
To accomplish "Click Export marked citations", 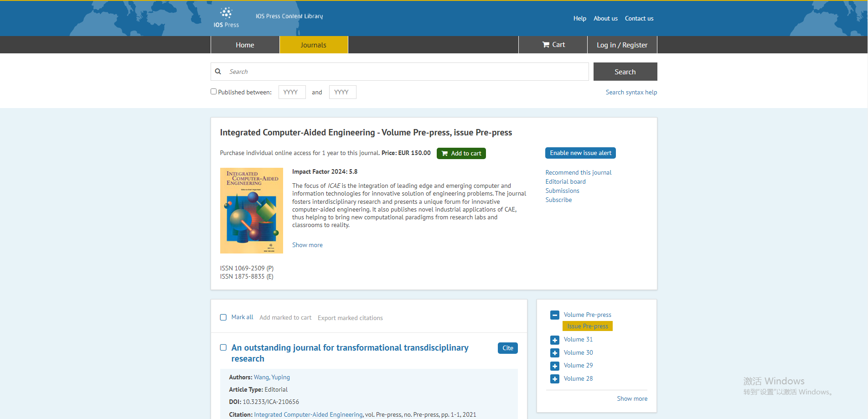I will pos(350,318).
